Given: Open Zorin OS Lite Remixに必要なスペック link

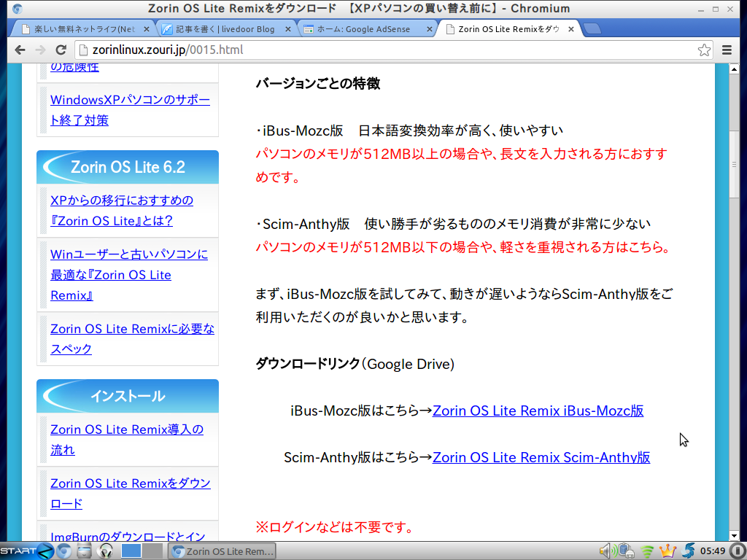Looking at the screenshot, I should point(133,338).
